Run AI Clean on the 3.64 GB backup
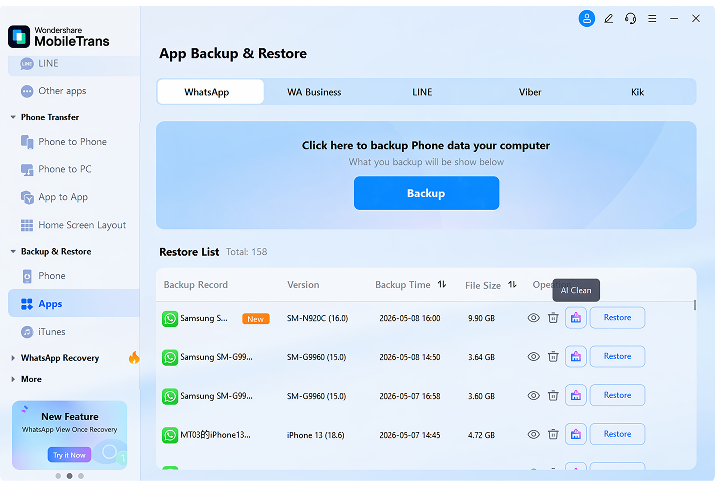Image resolution: width=715 pixels, height=486 pixels. point(576,357)
